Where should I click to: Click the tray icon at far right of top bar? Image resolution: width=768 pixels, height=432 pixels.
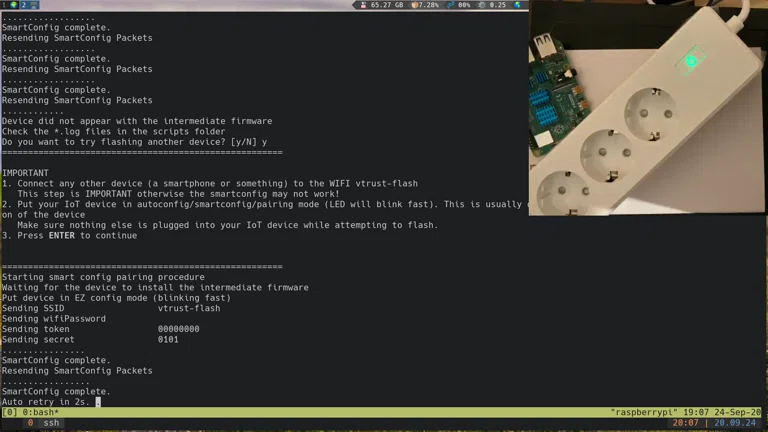point(519,5)
